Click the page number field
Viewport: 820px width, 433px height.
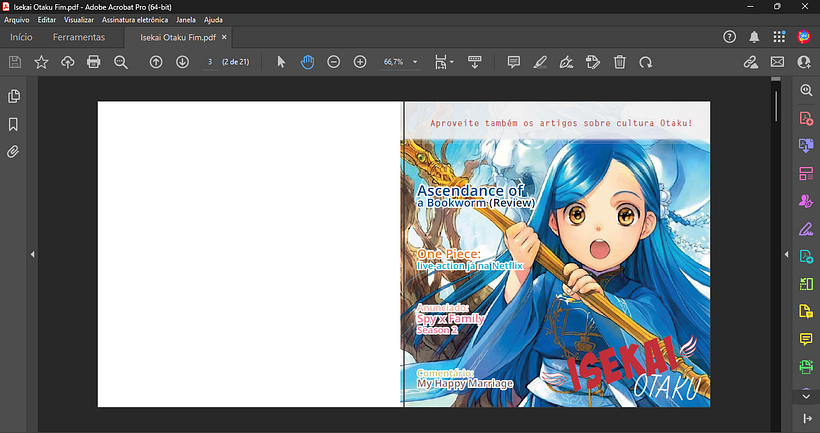click(210, 62)
